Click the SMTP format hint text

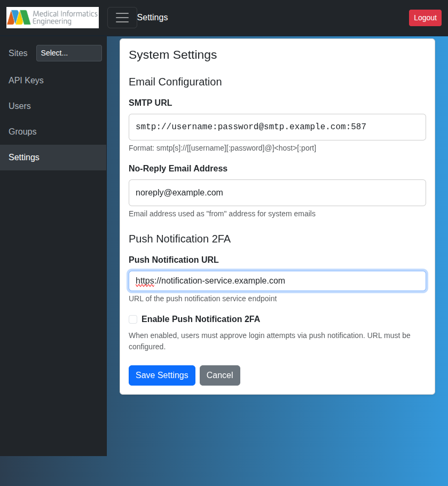(x=222, y=148)
